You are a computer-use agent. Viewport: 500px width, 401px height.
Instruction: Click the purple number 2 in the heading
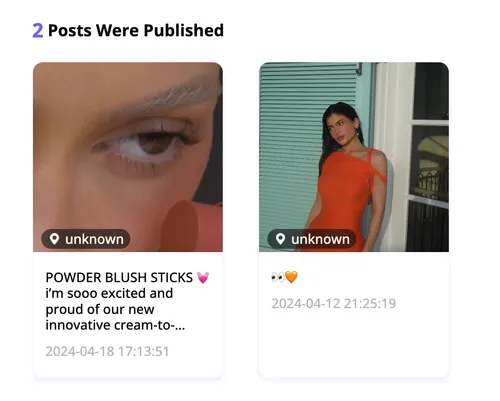point(38,31)
